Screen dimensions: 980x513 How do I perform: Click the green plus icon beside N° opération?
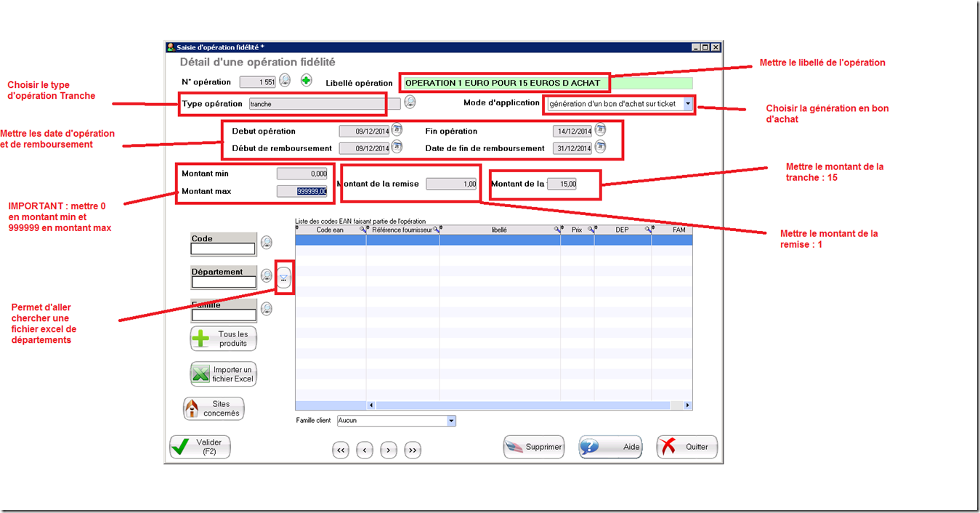(x=306, y=81)
